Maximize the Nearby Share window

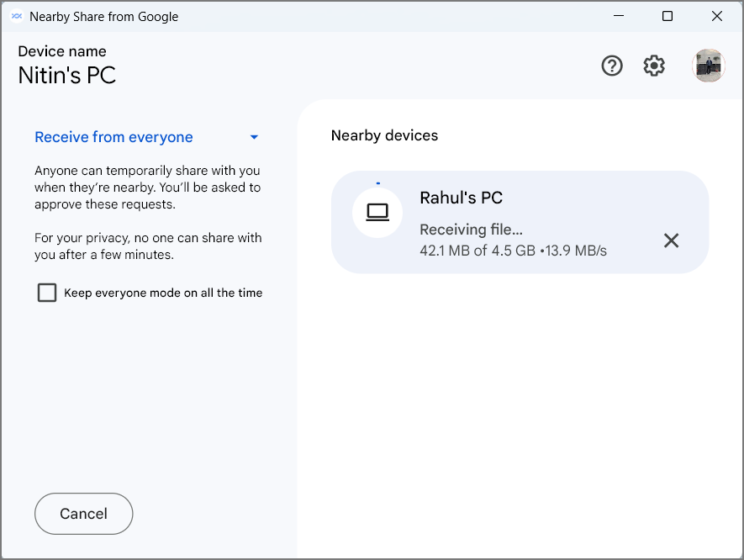[667, 16]
